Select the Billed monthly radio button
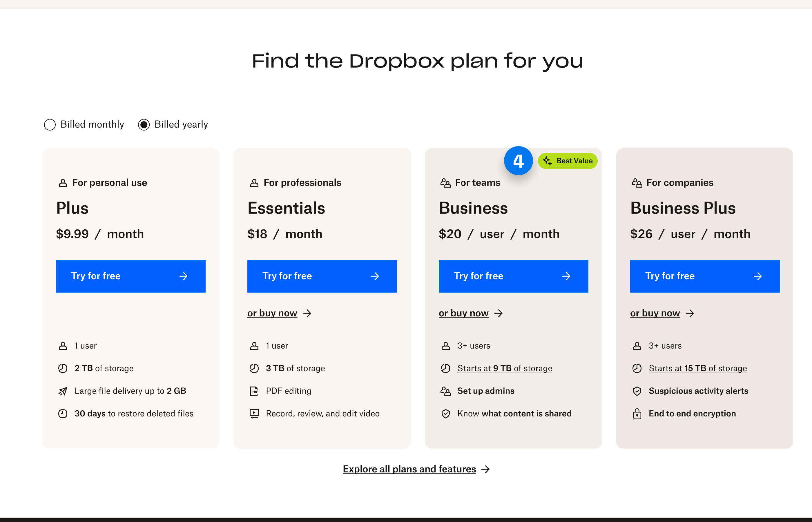This screenshot has height=522, width=812. coord(50,125)
